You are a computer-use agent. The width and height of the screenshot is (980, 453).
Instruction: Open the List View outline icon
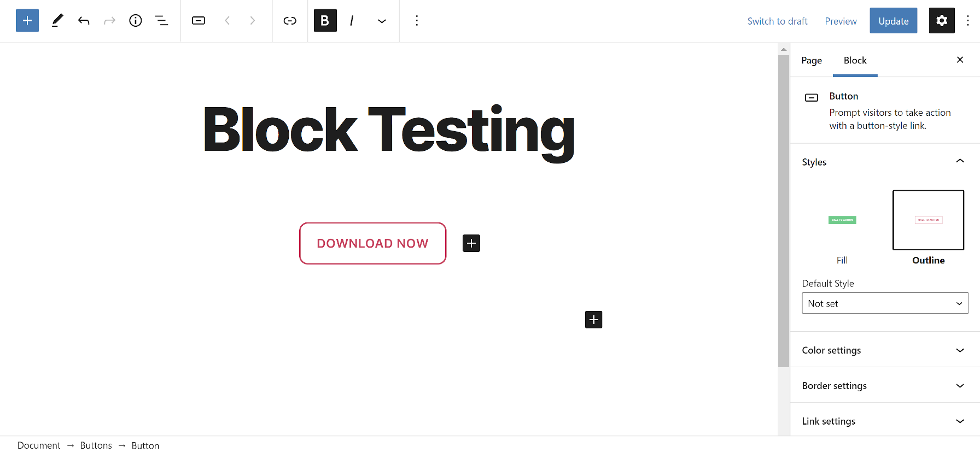[161, 21]
